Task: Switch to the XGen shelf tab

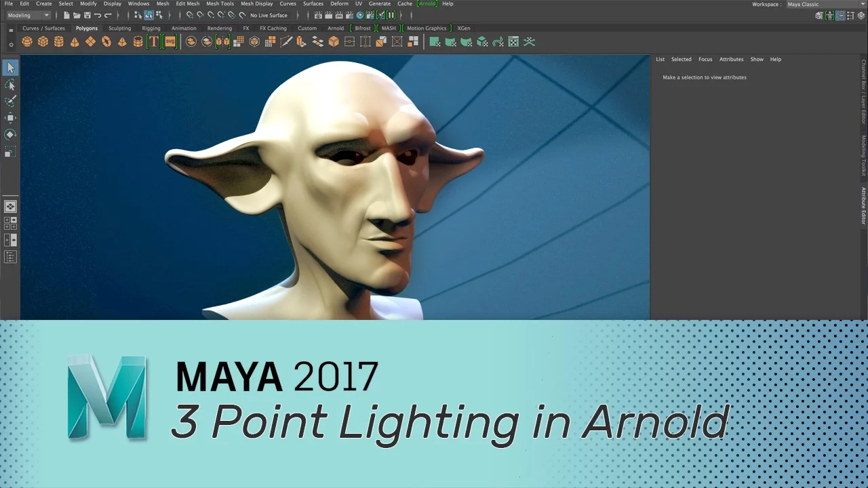Action: (464, 28)
